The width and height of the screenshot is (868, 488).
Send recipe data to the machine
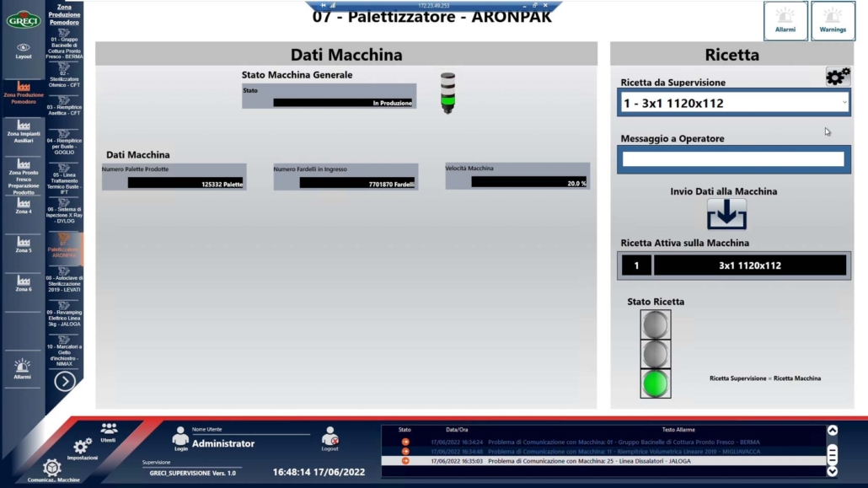pos(726,214)
